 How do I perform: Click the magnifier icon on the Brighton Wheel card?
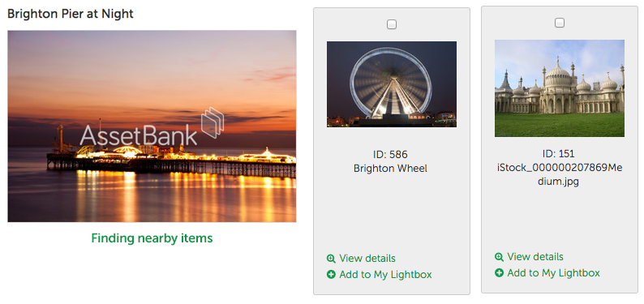point(331,259)
